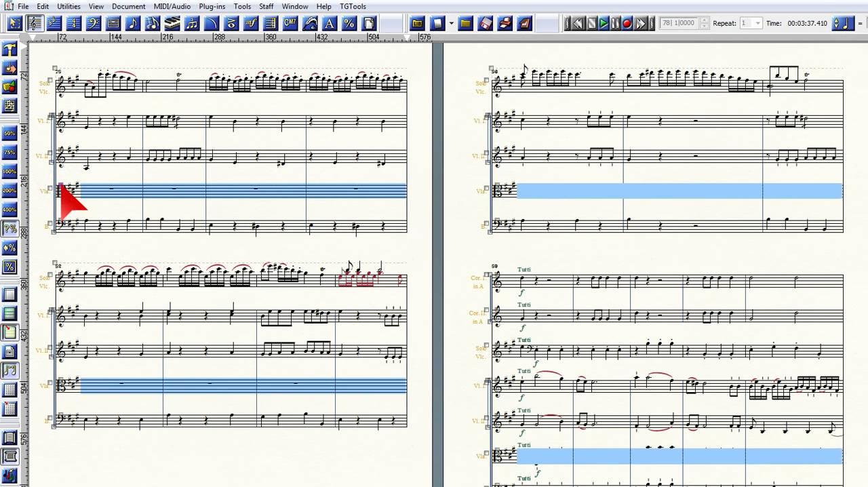Screen dimensions: 868x487
Task: Select the Tuplet tool
Action: pos(191,24)
